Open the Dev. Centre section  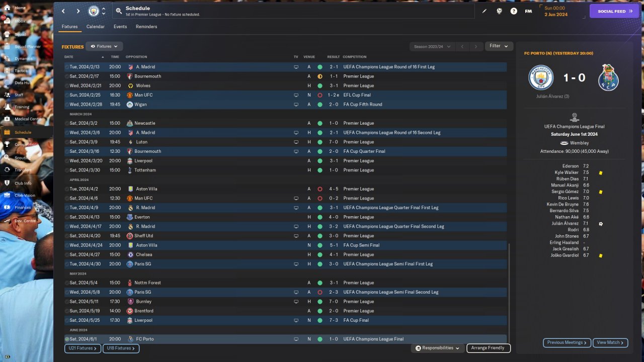point(25,221)
